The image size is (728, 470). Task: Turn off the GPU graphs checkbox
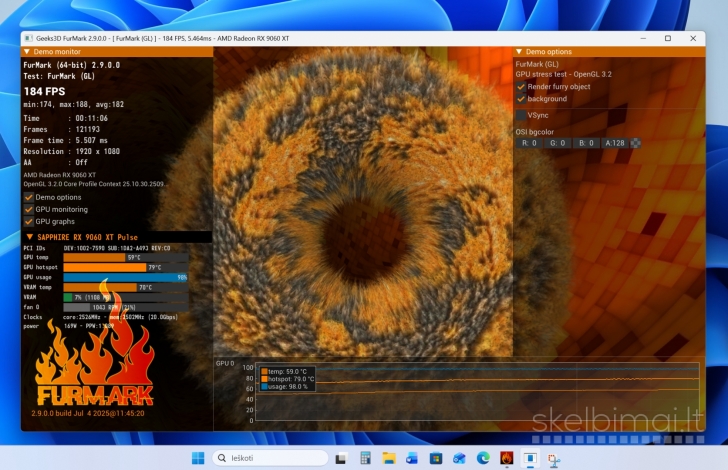[x=29, y=221]
